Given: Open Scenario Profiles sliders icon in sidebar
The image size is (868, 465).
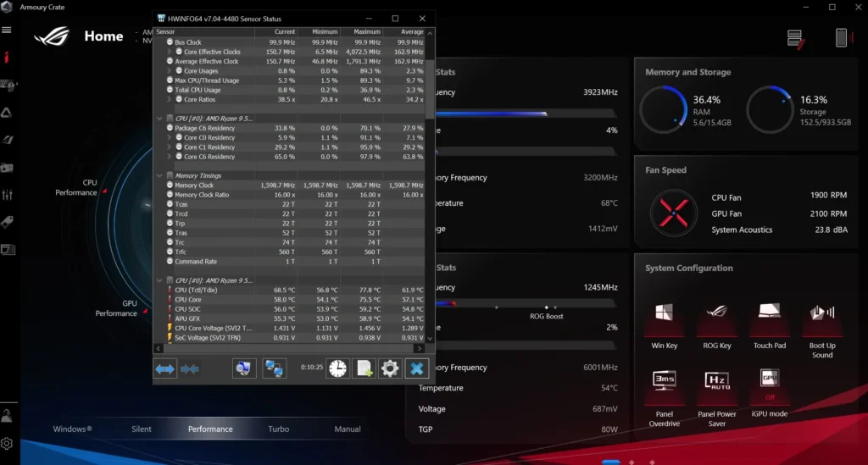Looking at the screenshot, I should click(7, 195).
